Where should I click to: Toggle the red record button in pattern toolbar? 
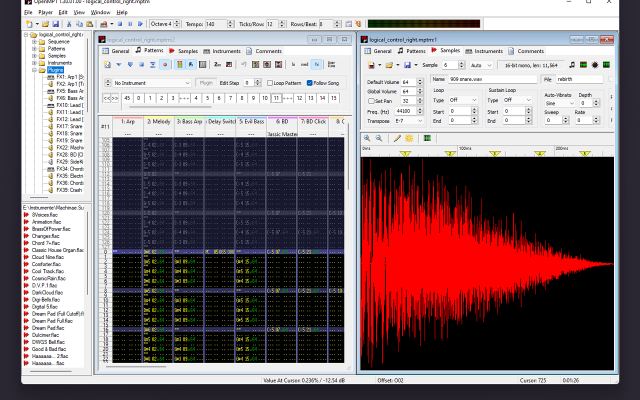click(x=165, y=64)
